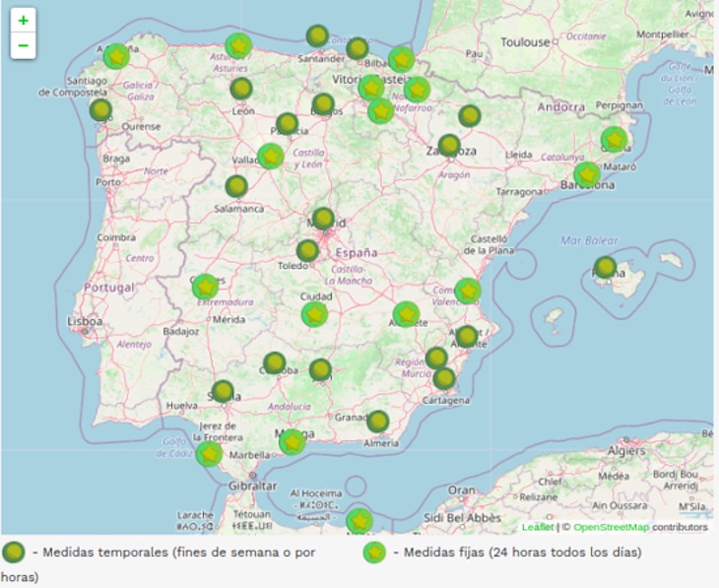
Task: Select the star marker at Valladolid
Action: [271, 156]
